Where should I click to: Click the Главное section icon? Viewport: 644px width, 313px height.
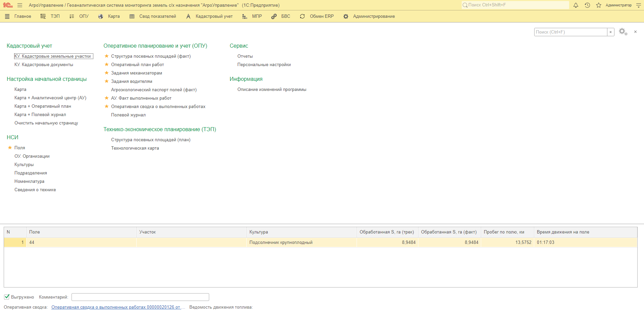tap(7, 16)
